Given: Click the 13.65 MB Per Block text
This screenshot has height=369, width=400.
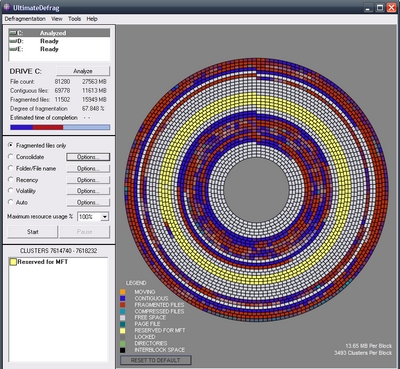Looking at the screenshot, I should click(368, 346).
